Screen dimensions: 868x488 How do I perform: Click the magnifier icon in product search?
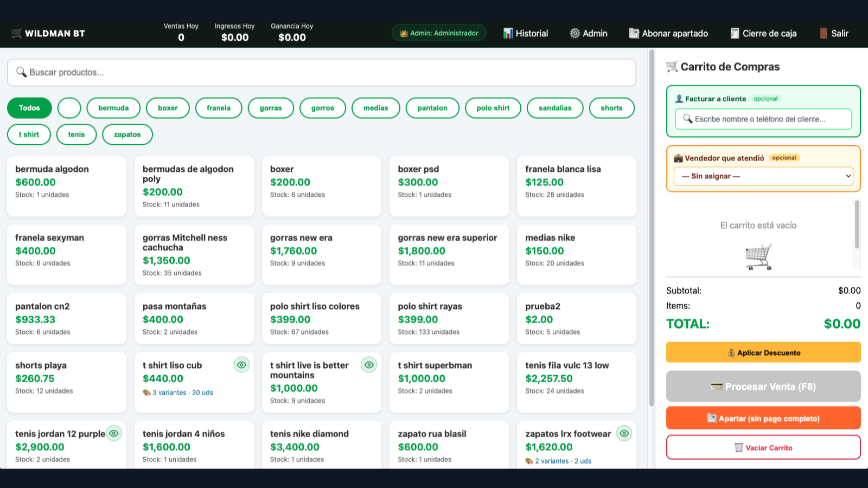point(21,72)
